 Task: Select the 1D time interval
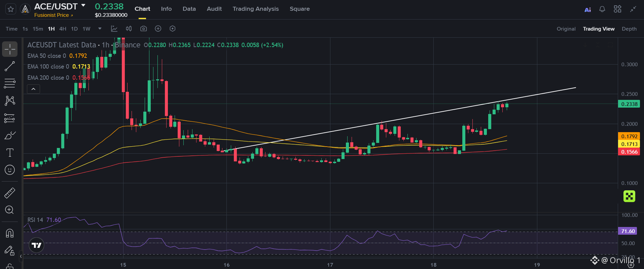coord(74,29)
